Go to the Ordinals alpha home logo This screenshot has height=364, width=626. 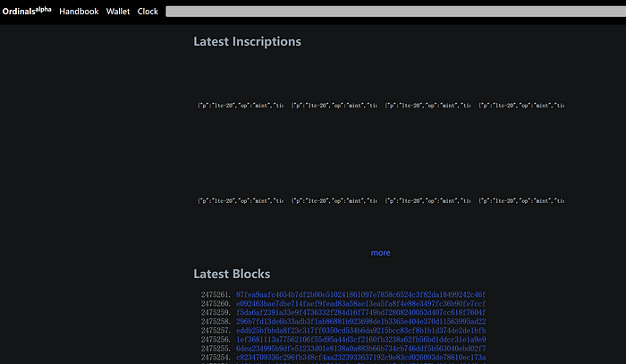pos(27,11)
